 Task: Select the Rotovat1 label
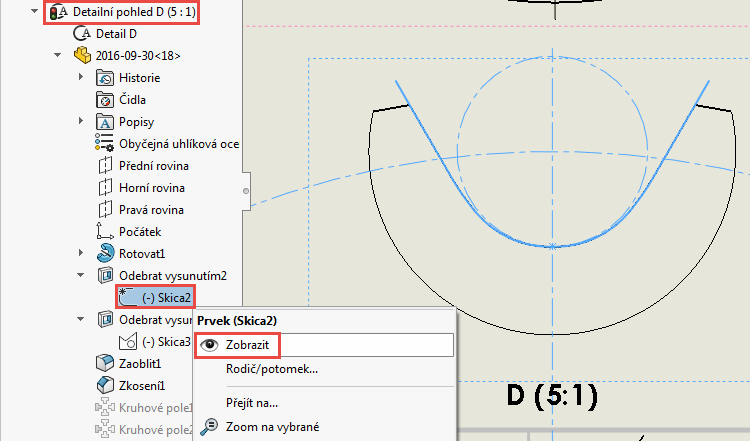click(x=142, y=254)
